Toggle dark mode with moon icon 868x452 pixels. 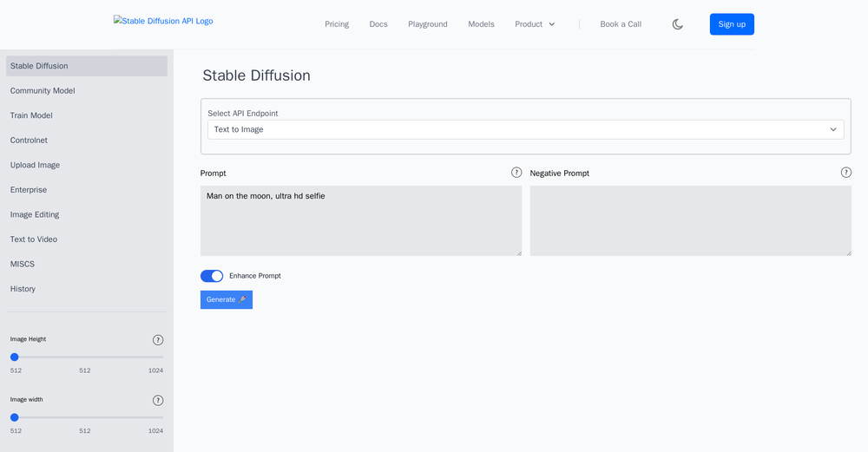(678, 24)
